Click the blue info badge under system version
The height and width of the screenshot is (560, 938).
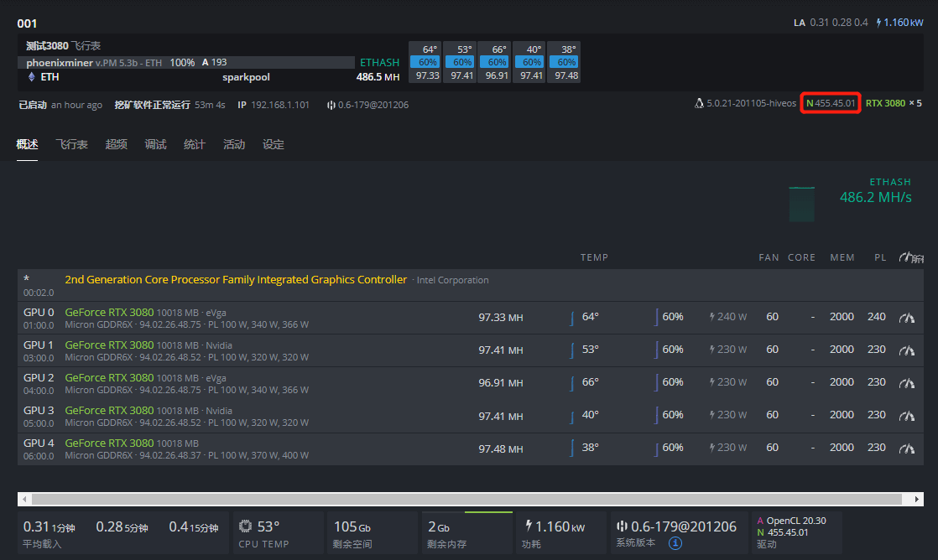coord(675,543)
